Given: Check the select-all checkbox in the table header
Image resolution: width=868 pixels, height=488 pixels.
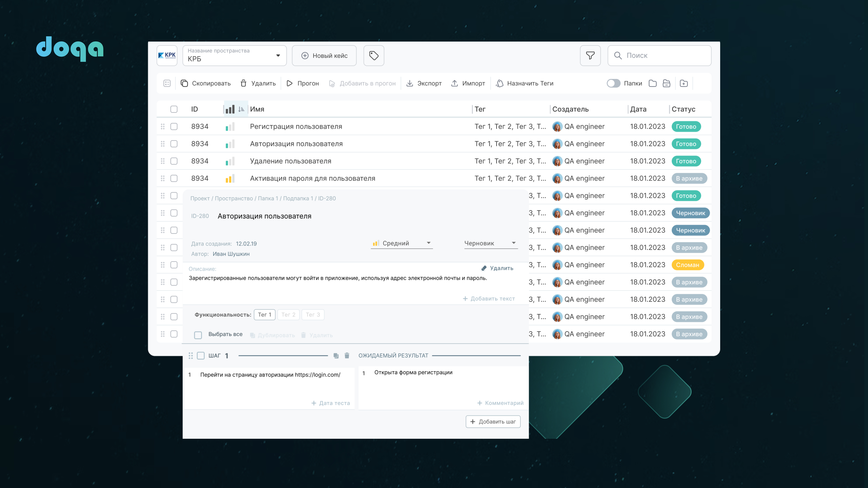Looking at the screenshot, I should click(174, 109).
